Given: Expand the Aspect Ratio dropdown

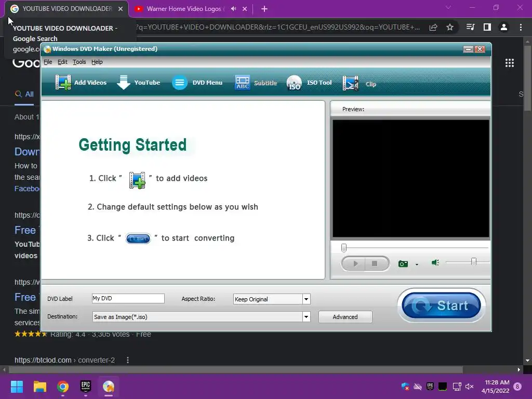Looking at the screenshot, I should coord(306,299).
